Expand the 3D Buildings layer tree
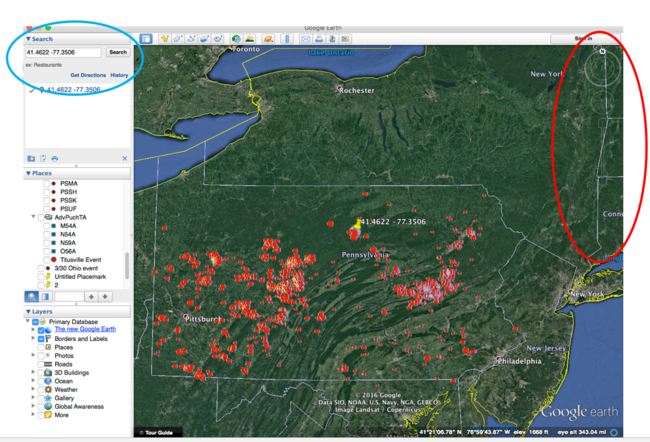 tap(33, 373)
